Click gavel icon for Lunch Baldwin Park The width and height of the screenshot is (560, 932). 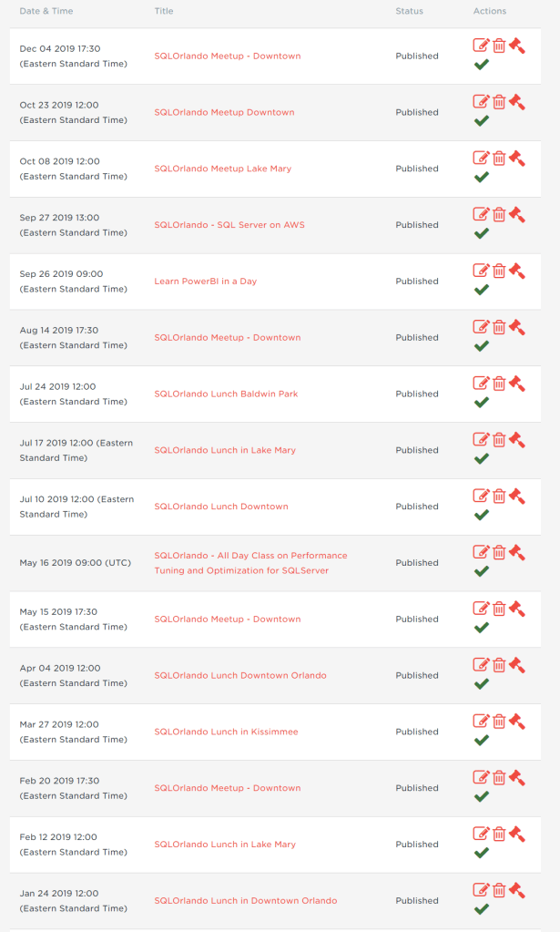pyautogui.click(x=516, y=383)
